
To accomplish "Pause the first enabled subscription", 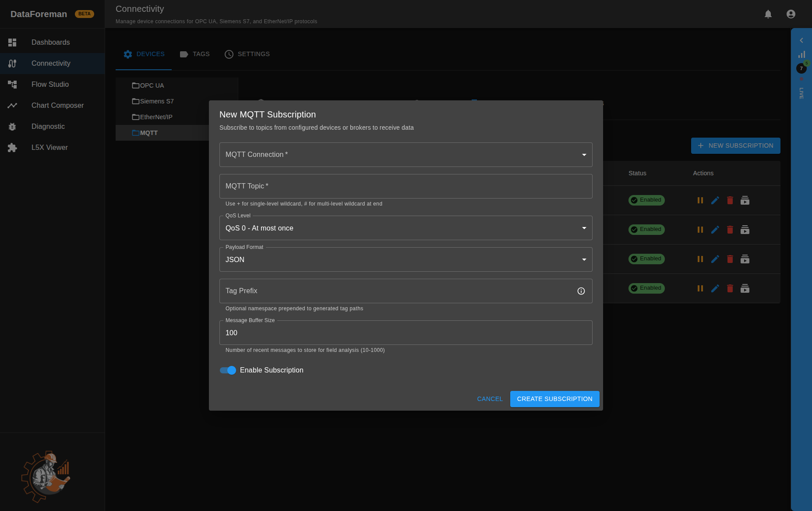I will tap(700, 200).
